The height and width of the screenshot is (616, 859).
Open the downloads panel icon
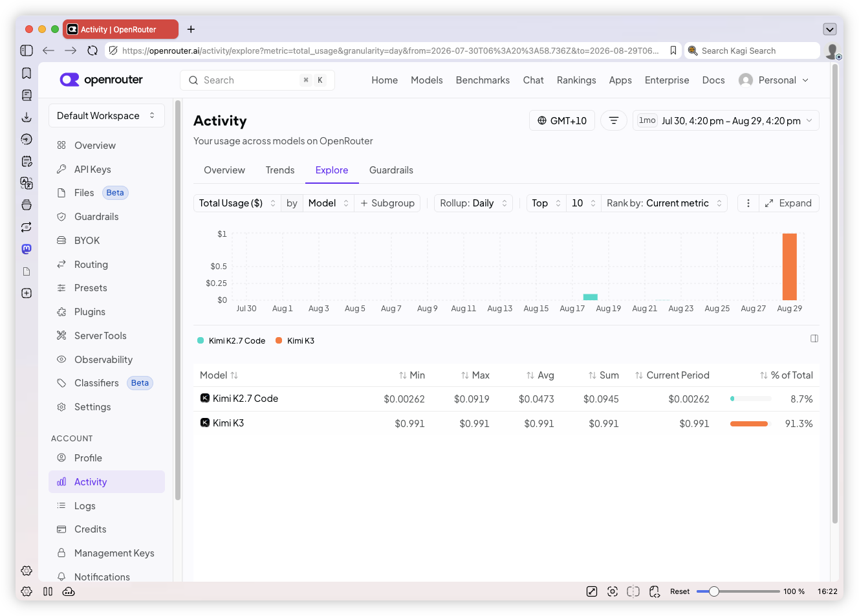27,117
